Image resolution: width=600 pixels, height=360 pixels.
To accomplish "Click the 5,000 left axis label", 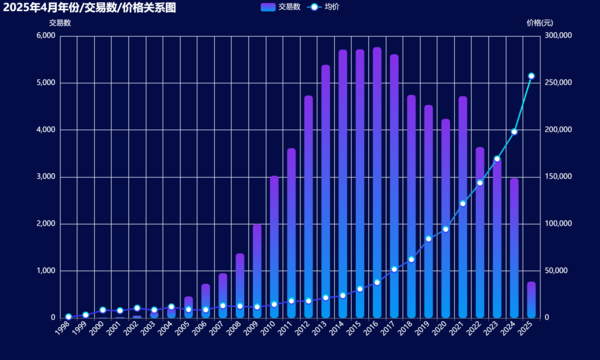I will point(46,83).
